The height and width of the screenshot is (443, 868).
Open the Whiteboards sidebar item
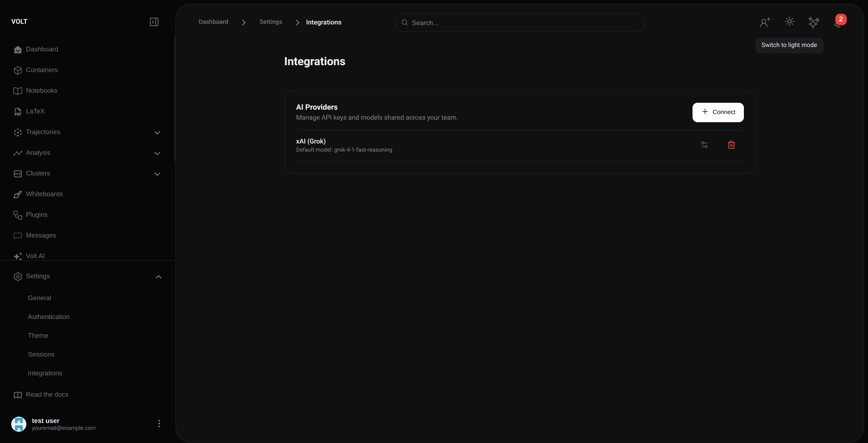pos(44,194)
